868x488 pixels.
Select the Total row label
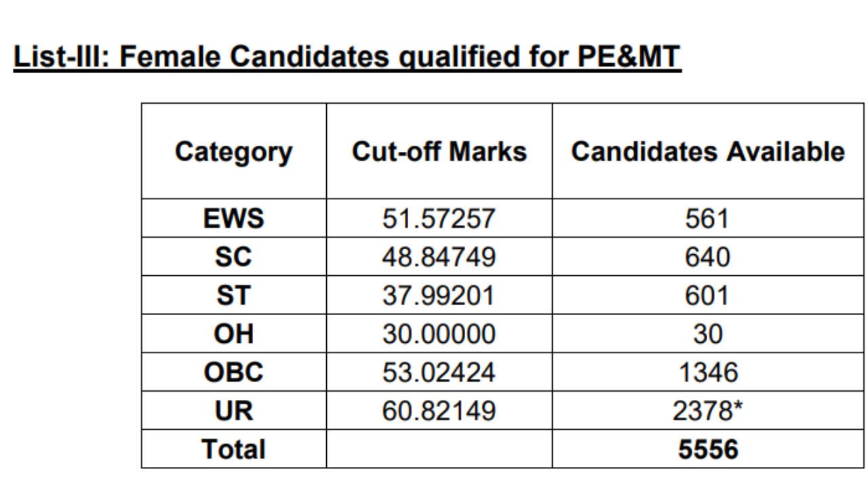tap(233, 449)
